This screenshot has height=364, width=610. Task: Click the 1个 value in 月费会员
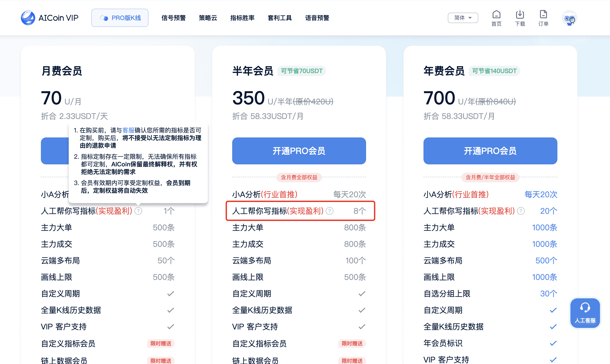(x=169, y=211)
